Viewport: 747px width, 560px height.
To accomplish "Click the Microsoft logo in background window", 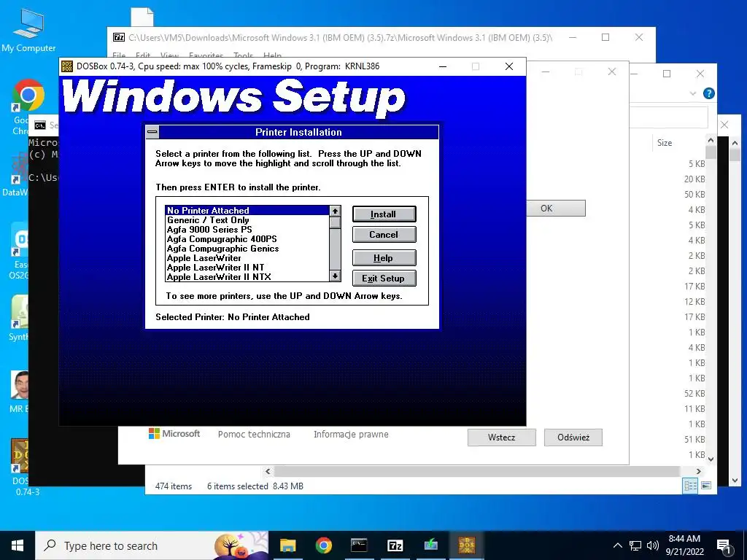I will (x=174, y=433).
